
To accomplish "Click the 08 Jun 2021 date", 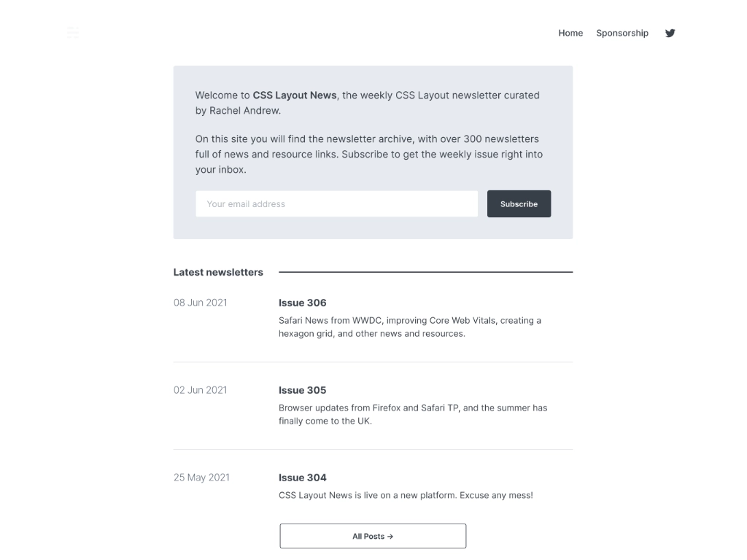I will coord(201,303).
